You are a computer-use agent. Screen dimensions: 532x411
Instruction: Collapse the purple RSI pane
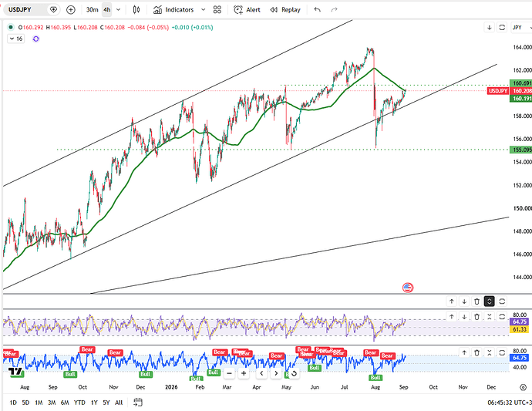(490, 317)
